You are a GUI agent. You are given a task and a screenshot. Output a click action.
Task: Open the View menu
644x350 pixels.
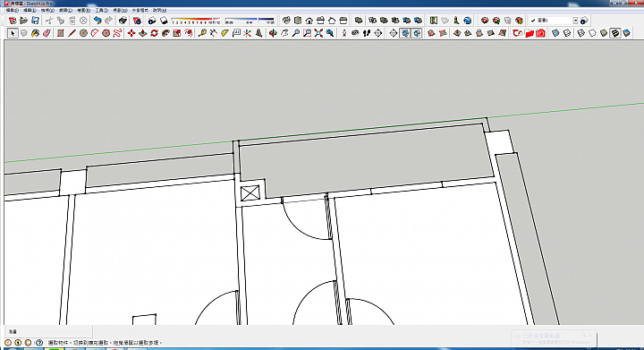coord(47,10)
